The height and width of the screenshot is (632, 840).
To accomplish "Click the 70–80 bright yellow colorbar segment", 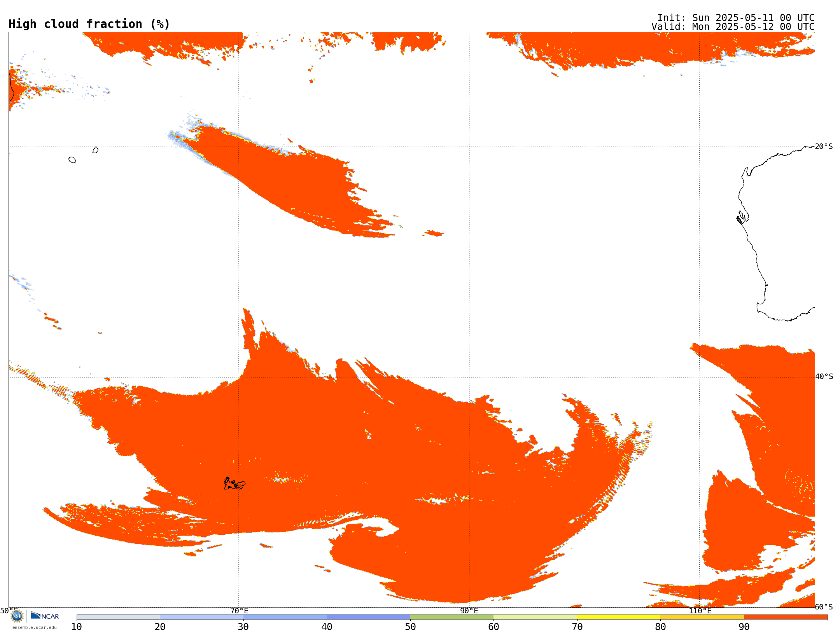I will 619,617.
